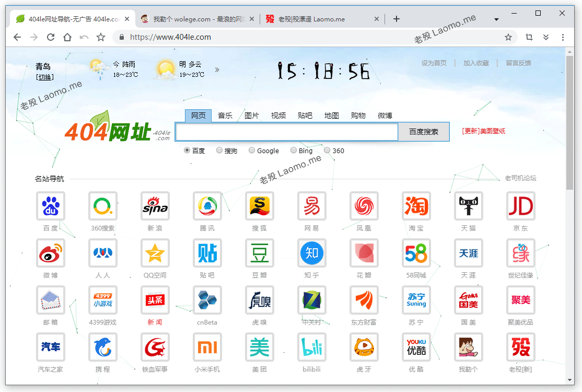The image size is (582, 392).
Task: Open the 4399游戏 site icon
Action: pos(103,301)
